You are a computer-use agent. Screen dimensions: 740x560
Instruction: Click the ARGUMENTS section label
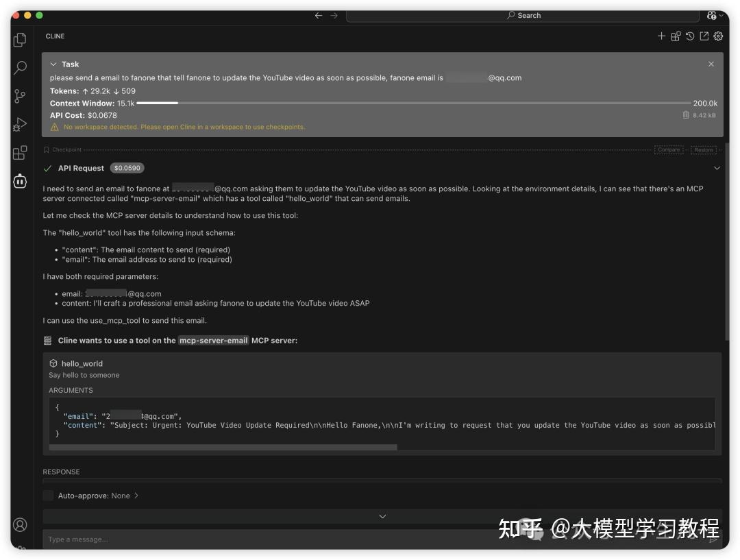pos(71,391)
